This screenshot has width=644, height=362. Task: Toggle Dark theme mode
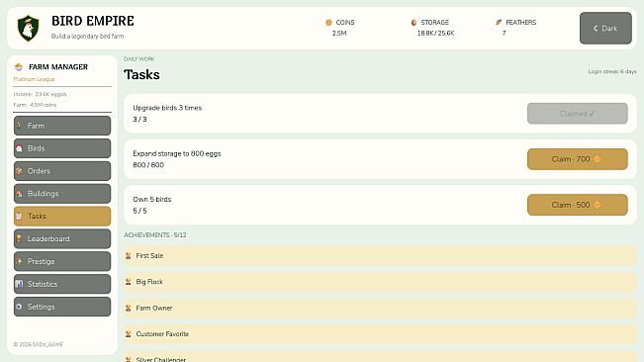point(605,28)
